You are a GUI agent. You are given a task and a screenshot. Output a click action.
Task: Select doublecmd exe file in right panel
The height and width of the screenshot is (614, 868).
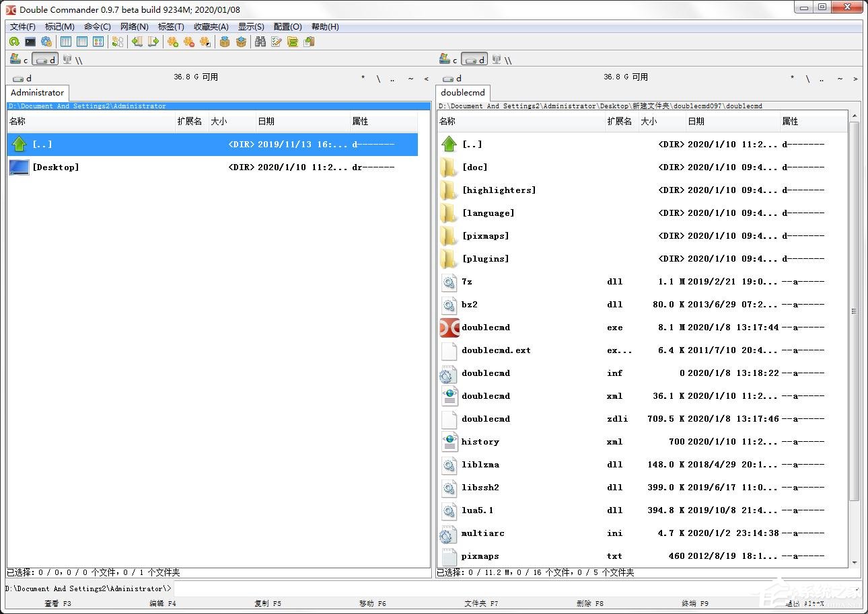click(x=486, y=328)
